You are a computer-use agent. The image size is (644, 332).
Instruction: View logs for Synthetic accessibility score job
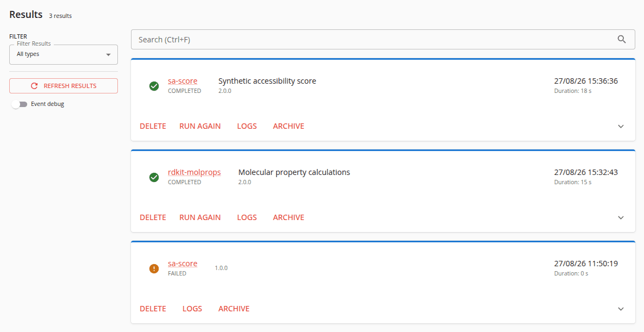pos(247,126)
